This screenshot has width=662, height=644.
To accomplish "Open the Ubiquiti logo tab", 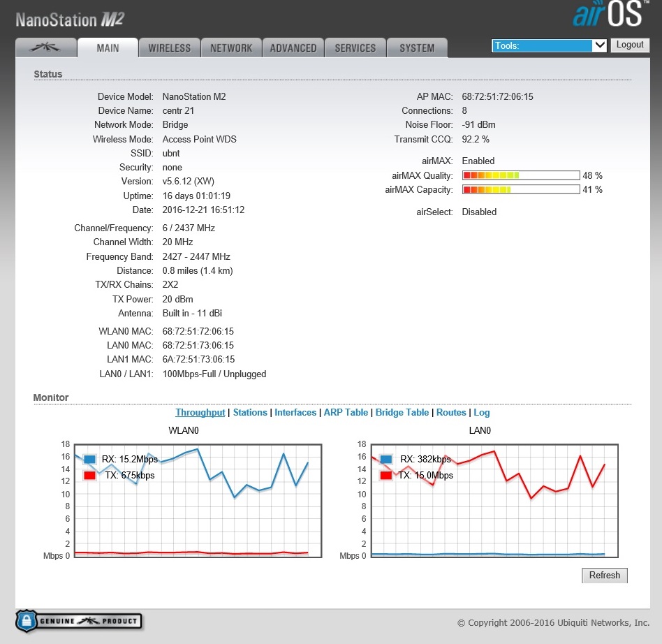I will [x=46, y=47].
